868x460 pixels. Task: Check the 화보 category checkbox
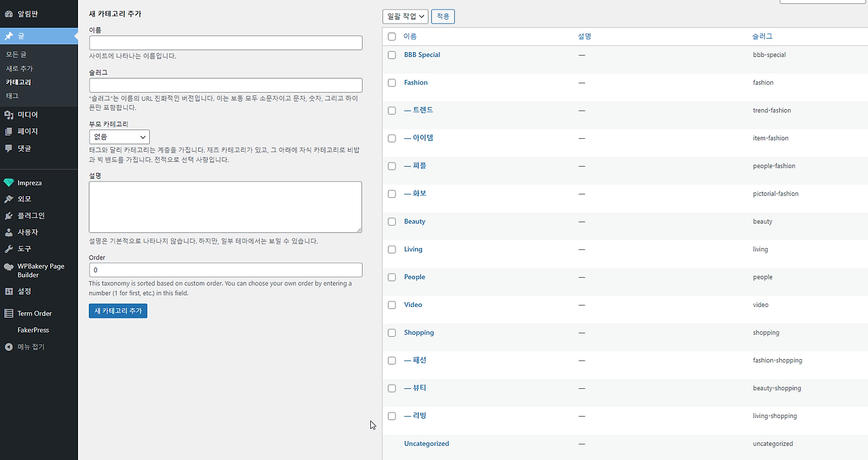(x=392, y=194)
